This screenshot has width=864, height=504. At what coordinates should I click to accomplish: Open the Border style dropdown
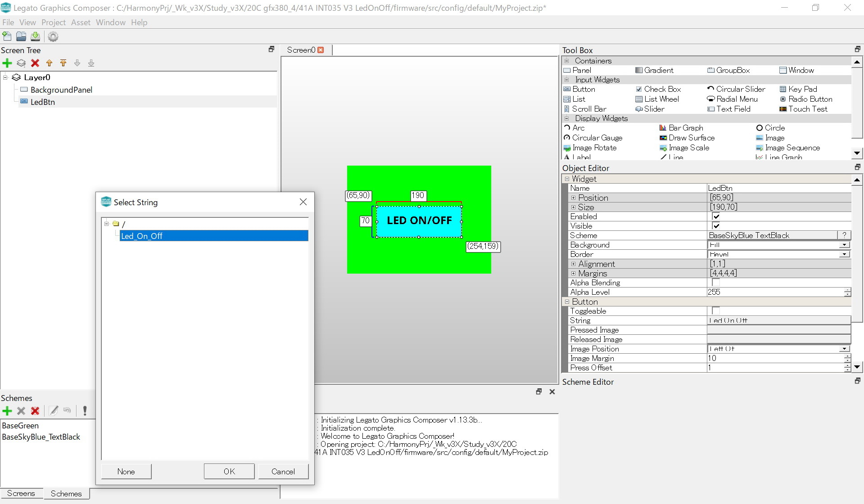coord(844,254)
